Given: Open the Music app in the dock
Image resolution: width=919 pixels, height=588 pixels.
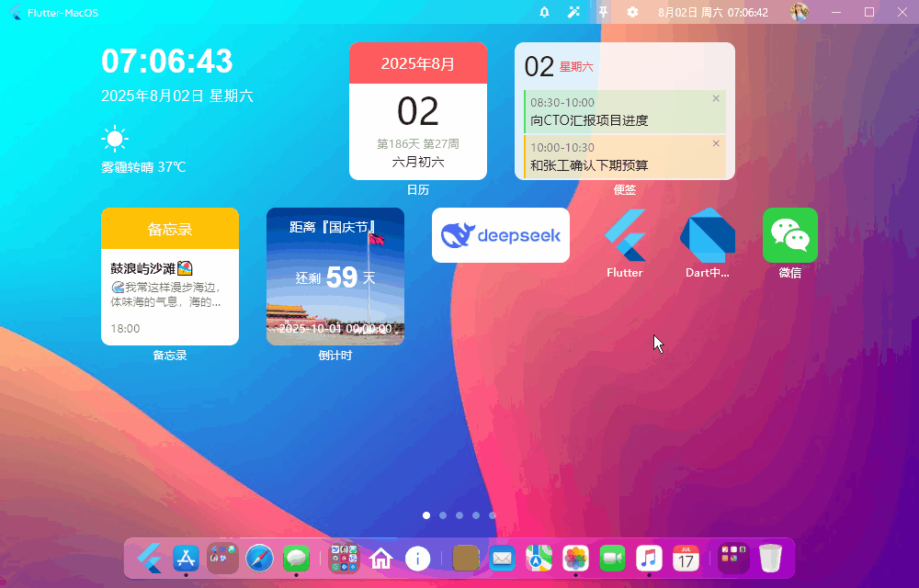Looking at the screenshot, I should click(x=649, y=558).
